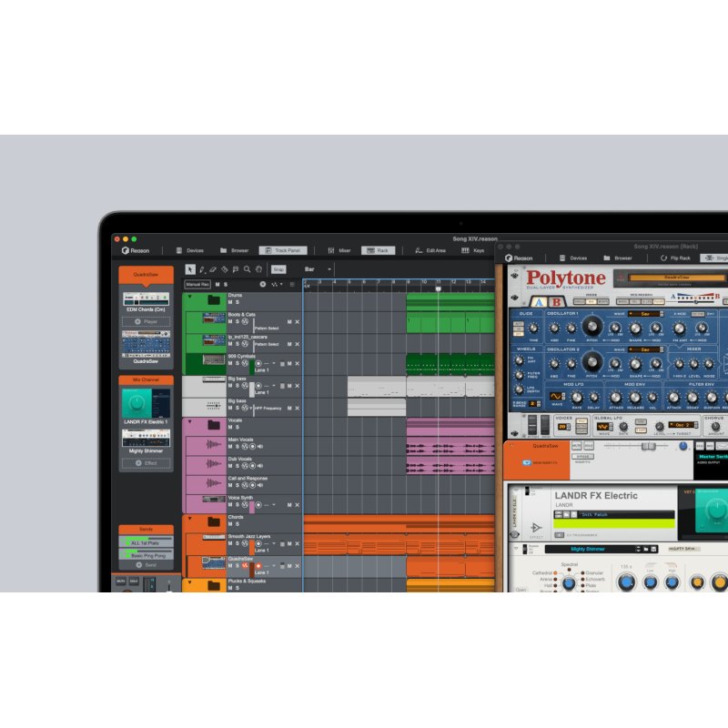Open the LANDR FX Electric effect icon
Image resolution: width=728 pixels, height=728 pixels.
[x=536, y=528]
